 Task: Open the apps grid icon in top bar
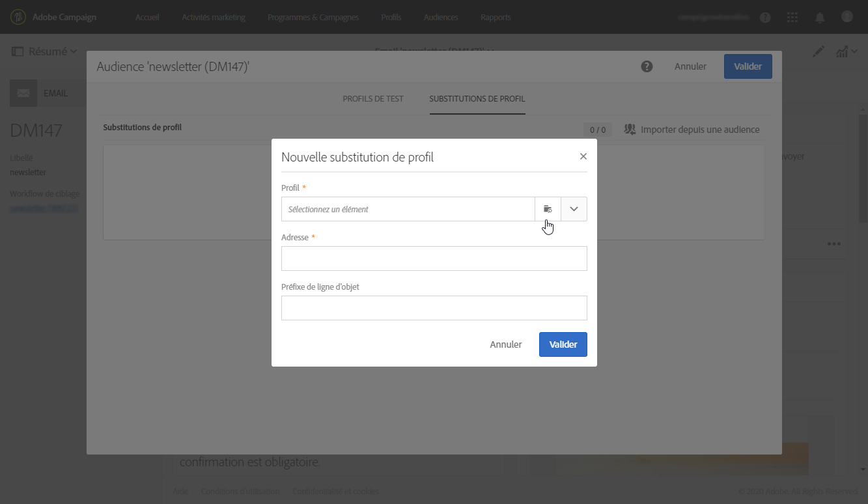[792, 18]
